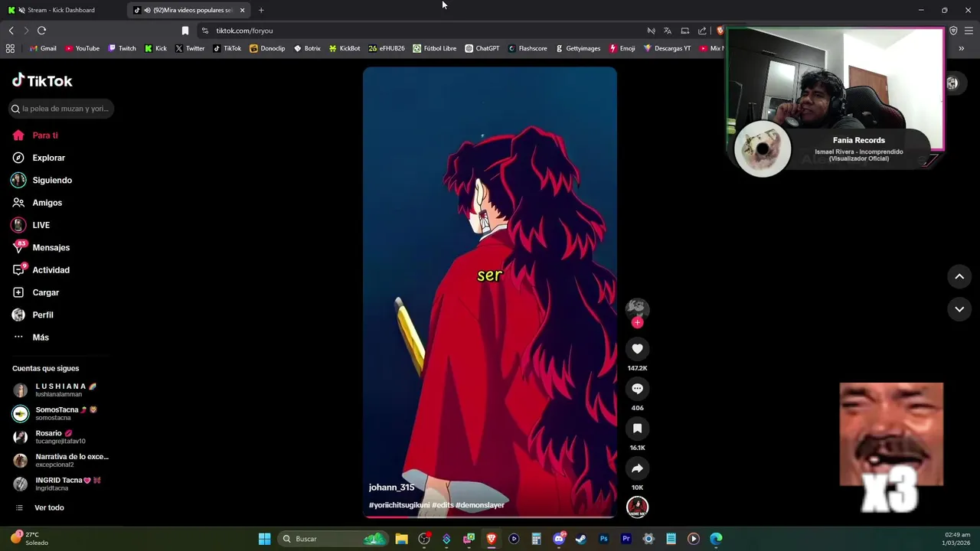Open the Flashscore bookmark

(528, 48)
